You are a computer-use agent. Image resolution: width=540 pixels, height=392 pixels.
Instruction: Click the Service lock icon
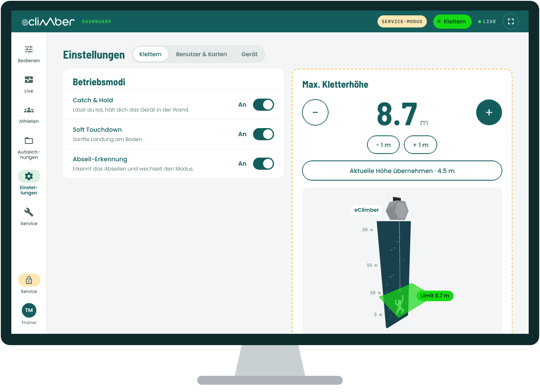[x=29, y=280]
